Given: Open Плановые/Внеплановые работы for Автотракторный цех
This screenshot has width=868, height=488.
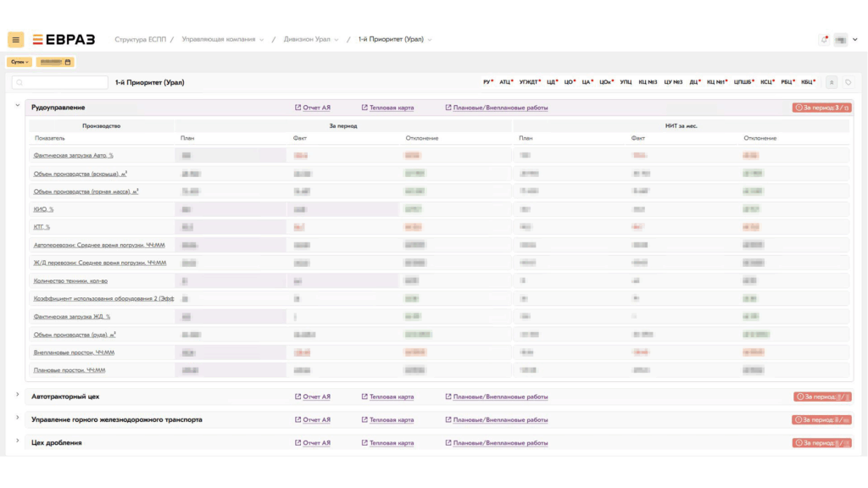Looking at the screenshot, I should (500, 396).
